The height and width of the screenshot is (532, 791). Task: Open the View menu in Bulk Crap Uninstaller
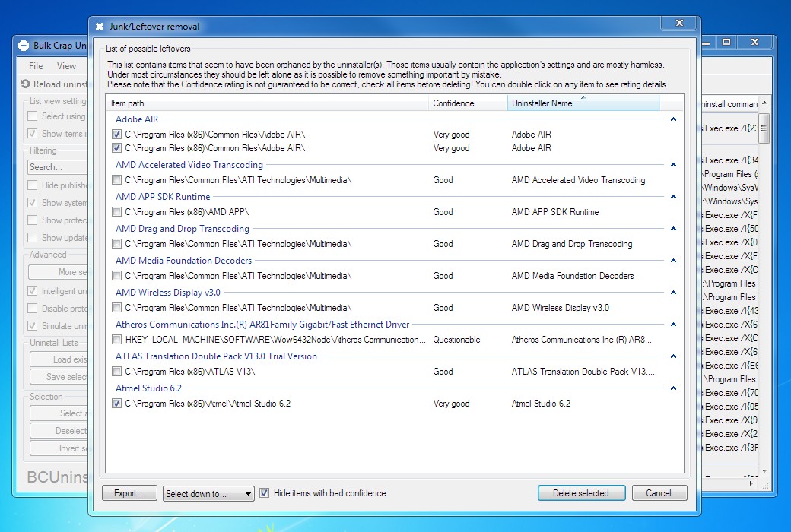[x=66, y=66]
